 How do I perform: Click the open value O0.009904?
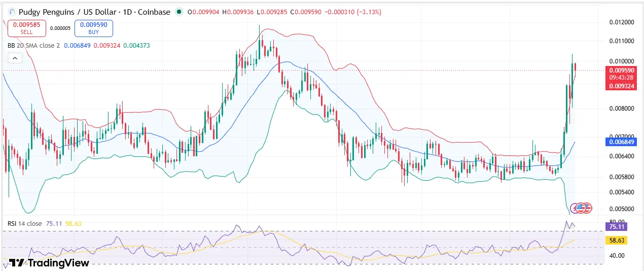(x=203, y=12)
